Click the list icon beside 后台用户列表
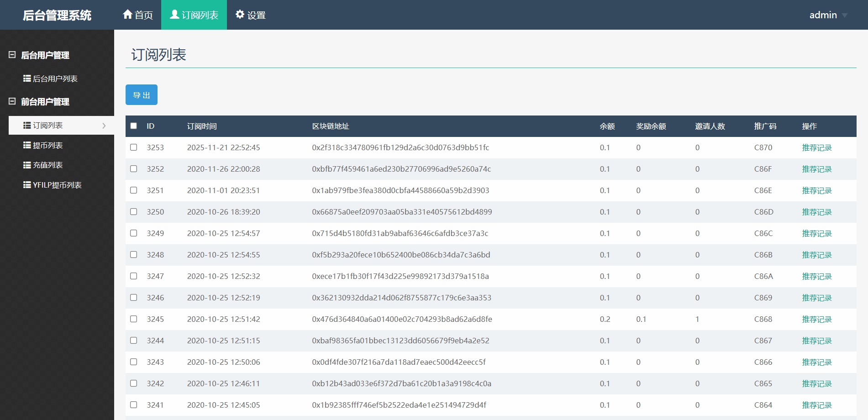 tap(27, 79)
